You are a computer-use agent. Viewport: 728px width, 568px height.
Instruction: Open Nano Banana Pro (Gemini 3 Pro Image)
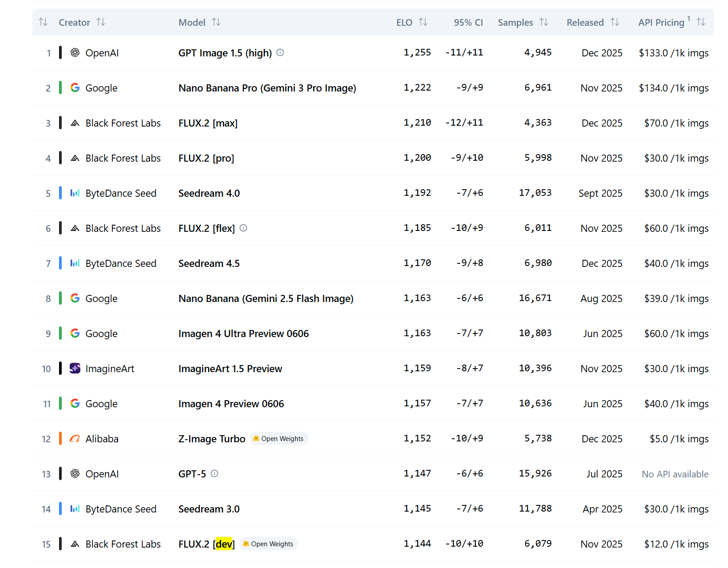(x=267, y=88)
